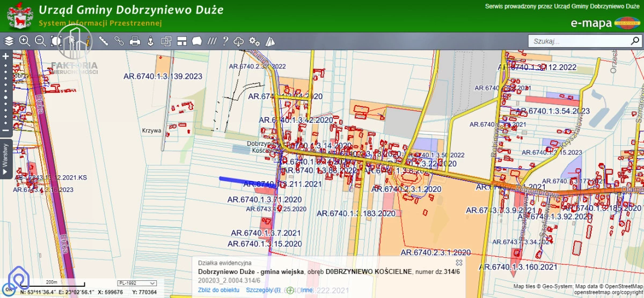Open the PL-1992 coordinate system dropdown
Screen dimensions: 644x298
point(137,283)
